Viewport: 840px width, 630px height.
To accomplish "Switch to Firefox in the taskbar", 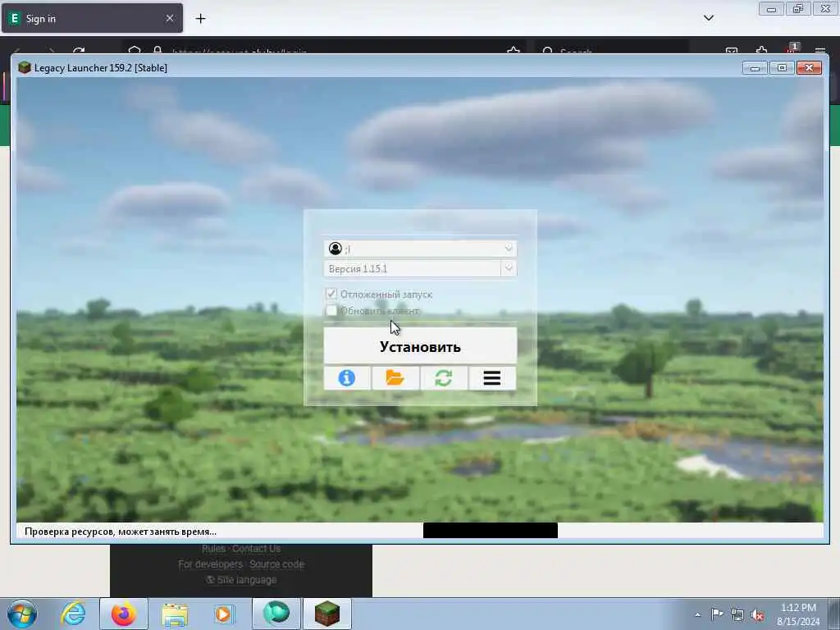I will pos(124,614).
